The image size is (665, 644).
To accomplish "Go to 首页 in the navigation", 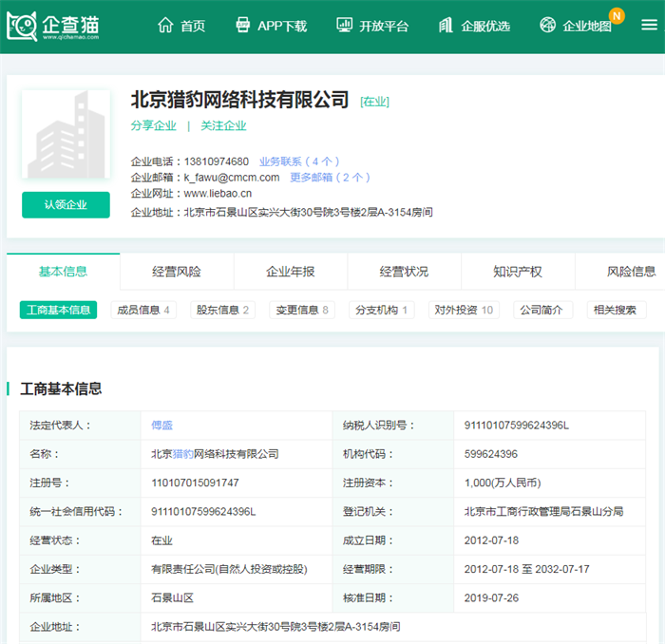I will pos(193,26).
